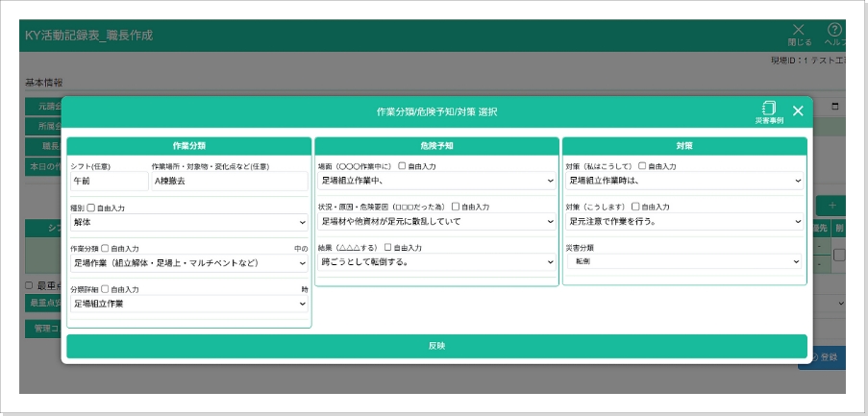Open 分類詳細 dropdown showing 足場組立作業
This screenshot has width=868, height=416.
(x=188, y=303)
